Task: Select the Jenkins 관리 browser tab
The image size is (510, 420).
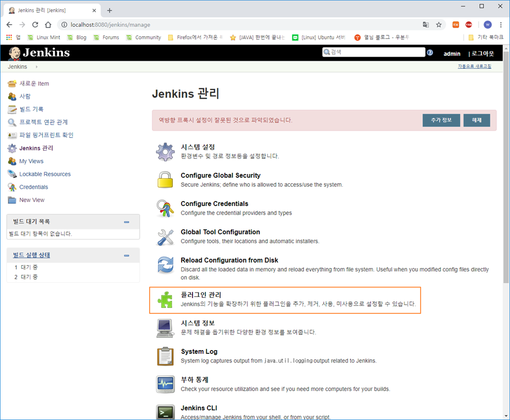Action: tap(52, 10)
